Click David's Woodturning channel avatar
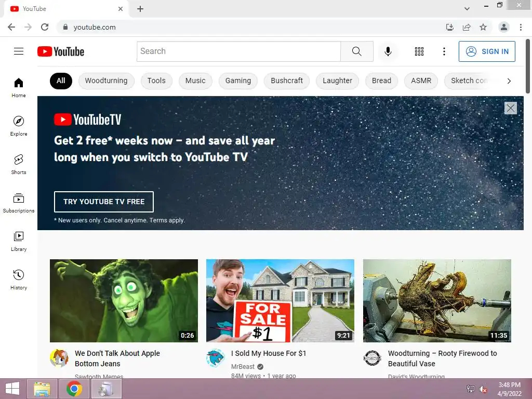 372,358
